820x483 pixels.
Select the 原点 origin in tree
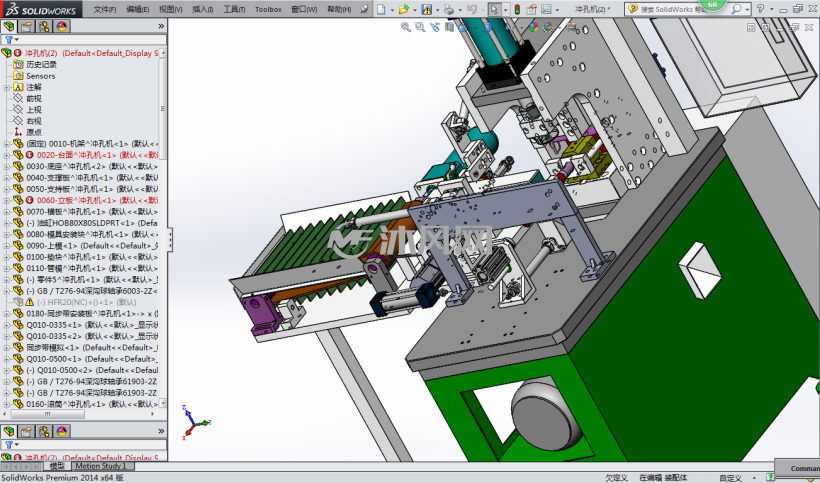point(34,132)
